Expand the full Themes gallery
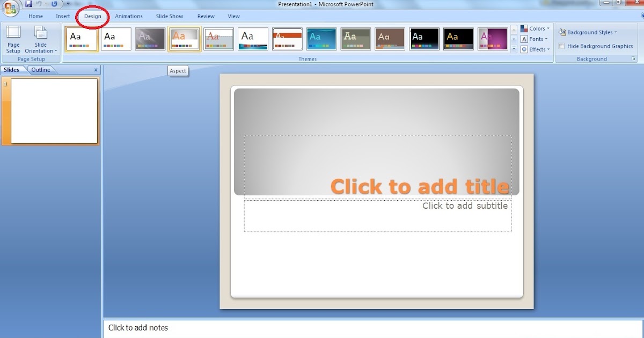The width and height of the screenshot is (644, 338). click(514, 49)
